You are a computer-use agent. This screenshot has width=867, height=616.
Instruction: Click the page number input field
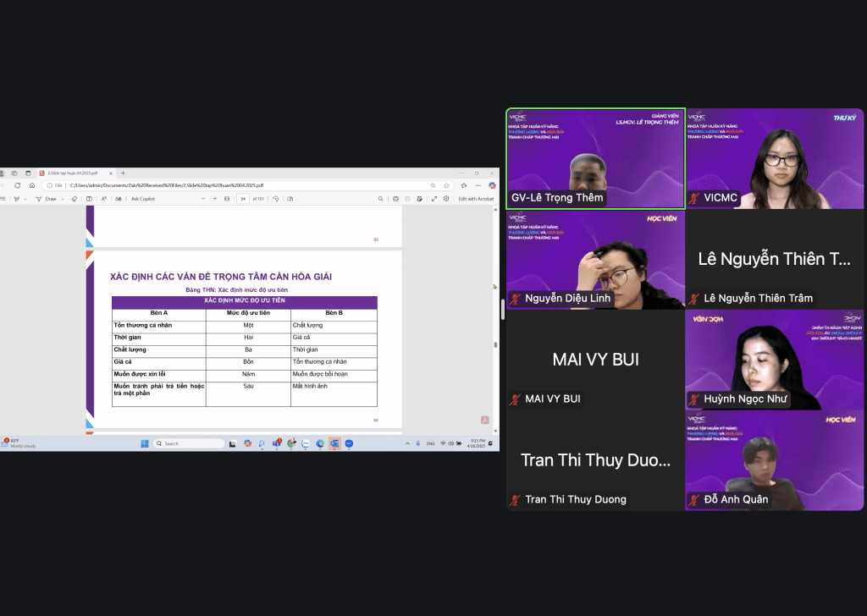[243, 199]
